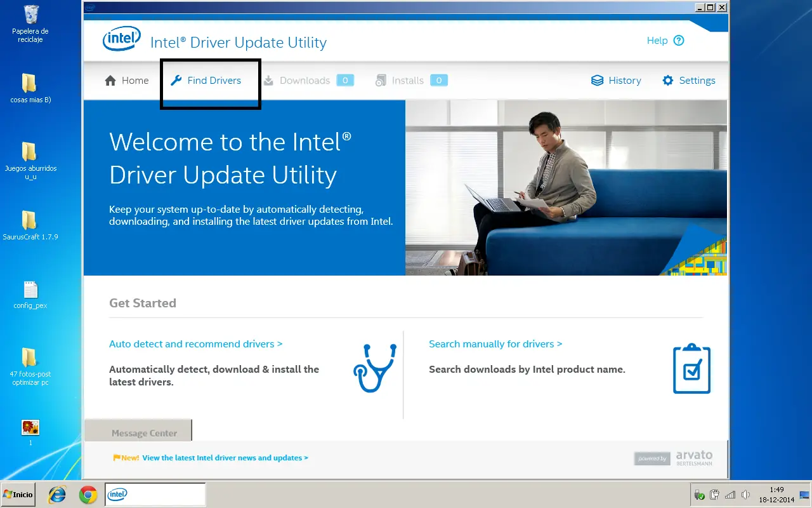Click the Downloads count badge showing 0

(x=345, y=81)
